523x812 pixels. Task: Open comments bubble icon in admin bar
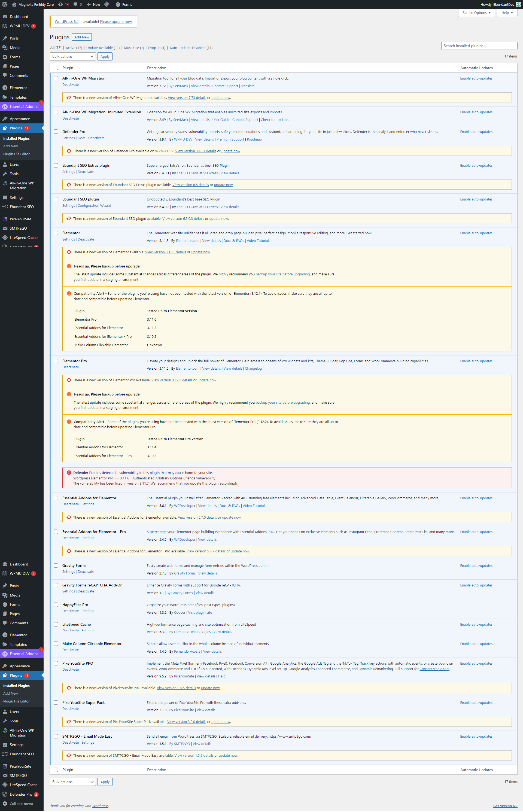(x=75, y=4)
